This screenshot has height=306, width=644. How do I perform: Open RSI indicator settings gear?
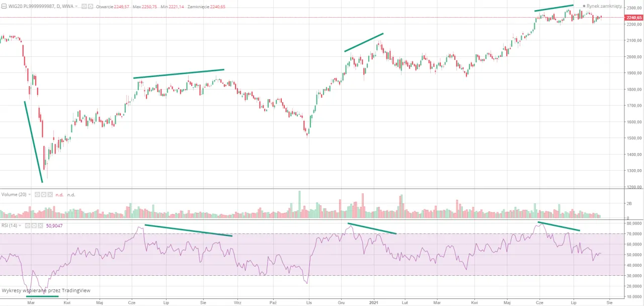pyautogui.click(x=35, y=226)
